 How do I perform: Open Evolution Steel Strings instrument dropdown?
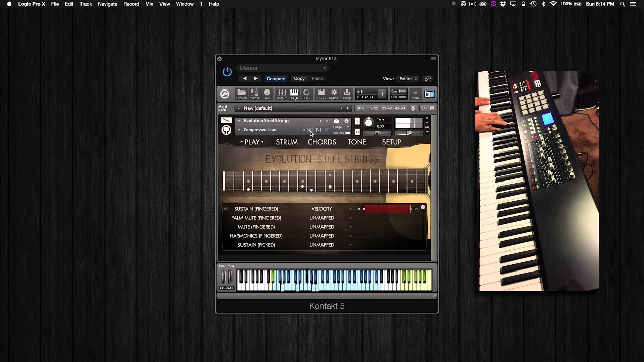pos(239,121)
